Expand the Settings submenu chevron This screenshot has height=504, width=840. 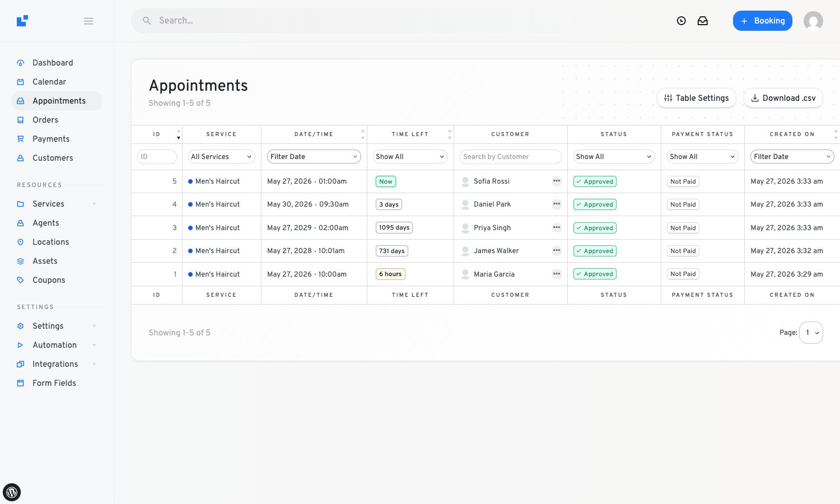94,326
